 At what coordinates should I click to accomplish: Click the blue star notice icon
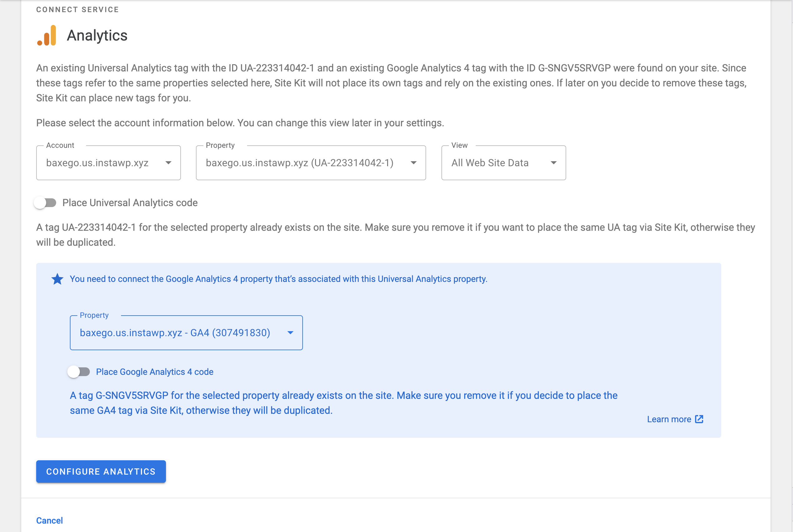coord(57,279)
